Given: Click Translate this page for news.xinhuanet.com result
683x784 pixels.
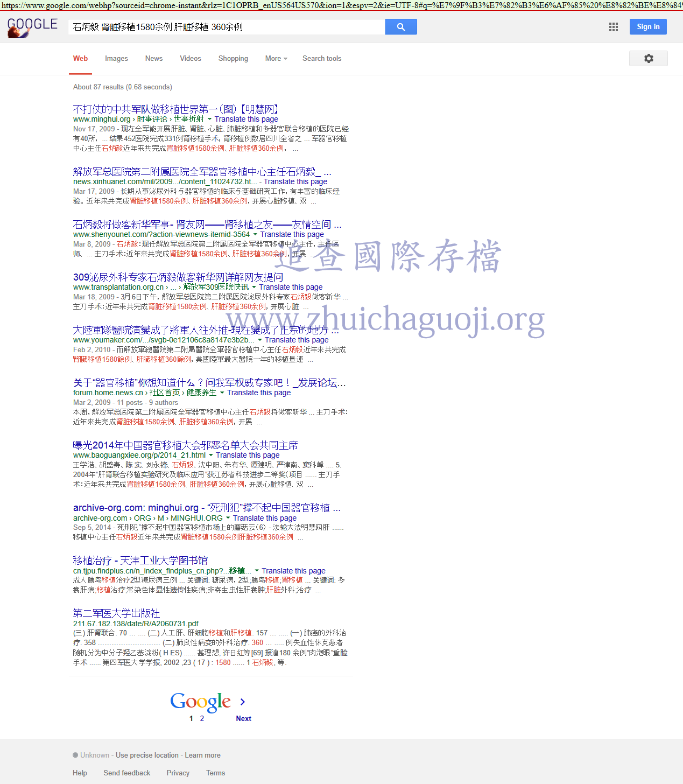Looking at the screenshot, I should (x=295, y=182).
